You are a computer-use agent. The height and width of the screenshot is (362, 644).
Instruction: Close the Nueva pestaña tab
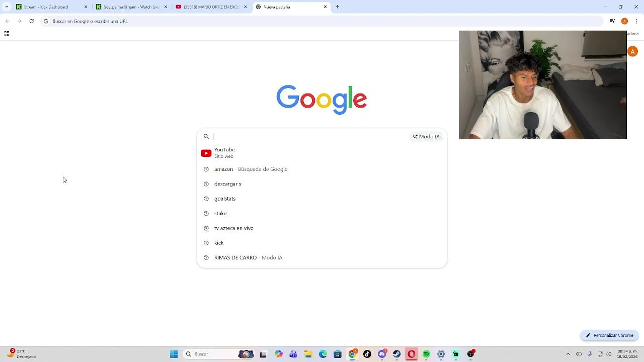point(325,7)
